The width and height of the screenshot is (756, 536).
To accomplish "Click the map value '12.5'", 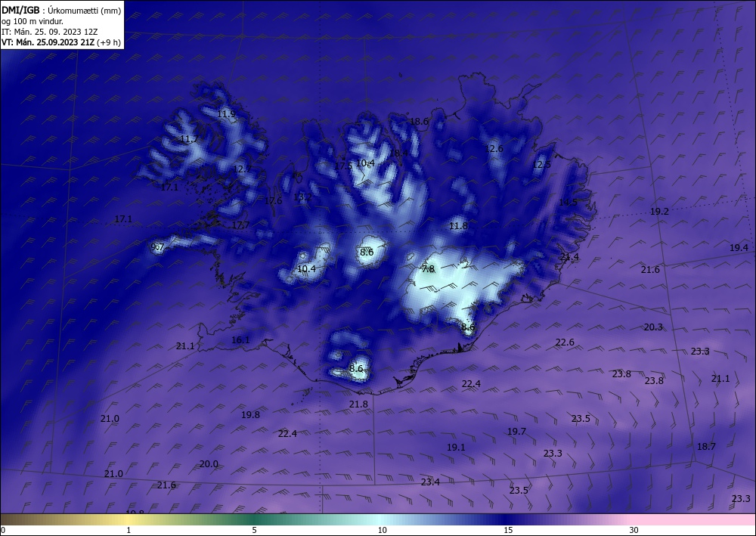I will click(x=541, y=164).
